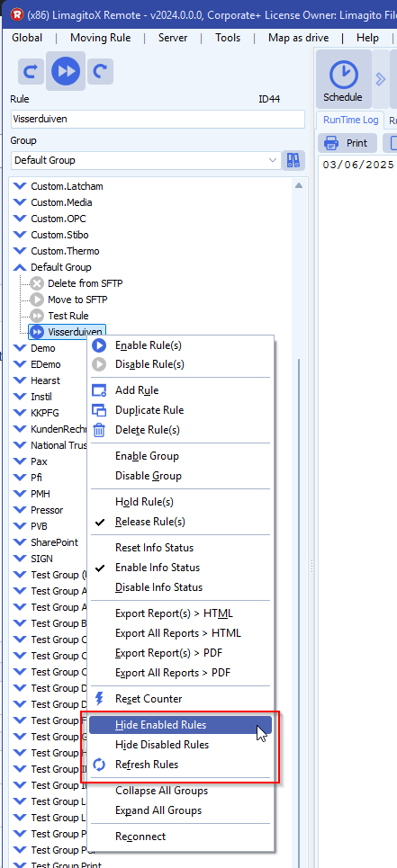Choose Disable Group in context menu

181,476
